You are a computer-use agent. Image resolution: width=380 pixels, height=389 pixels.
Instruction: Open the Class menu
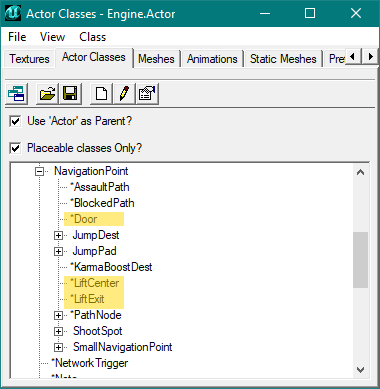pyautogui.click(x=93, y=37)
